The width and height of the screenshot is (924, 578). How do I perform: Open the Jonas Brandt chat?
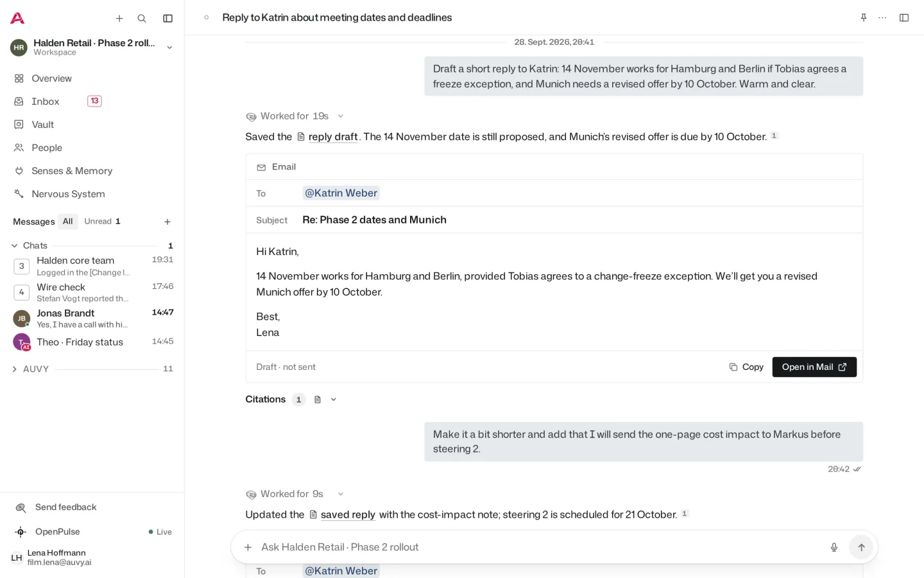pyautogui.click(x=92, y=319)
